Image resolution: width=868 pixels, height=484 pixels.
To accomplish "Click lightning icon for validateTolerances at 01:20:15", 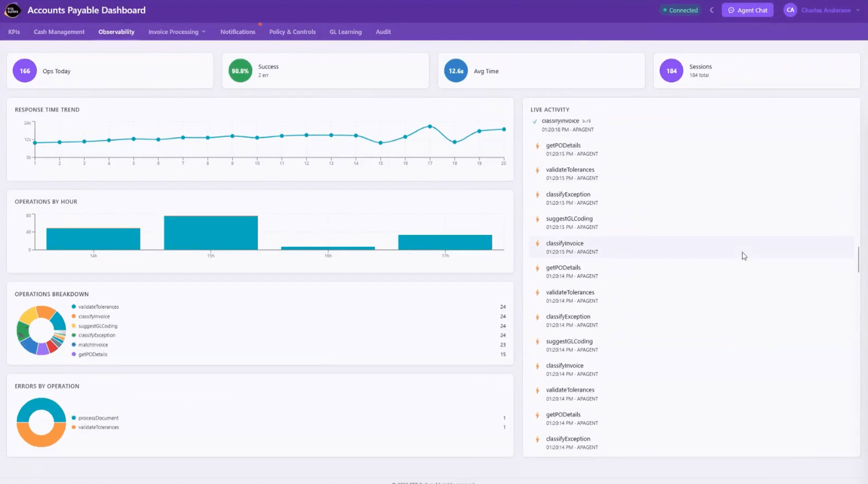I will tap(538, 170).
